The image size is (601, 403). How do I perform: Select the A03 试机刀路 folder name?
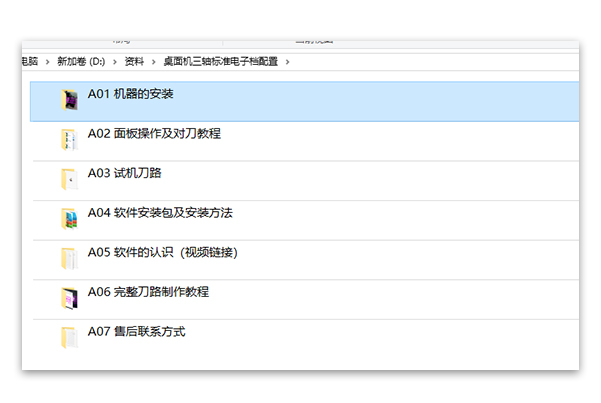point(124,173)
